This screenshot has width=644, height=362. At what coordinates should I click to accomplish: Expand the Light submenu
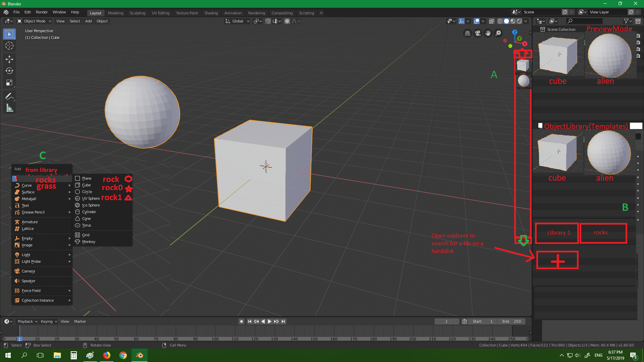click(x=42, y=255)
